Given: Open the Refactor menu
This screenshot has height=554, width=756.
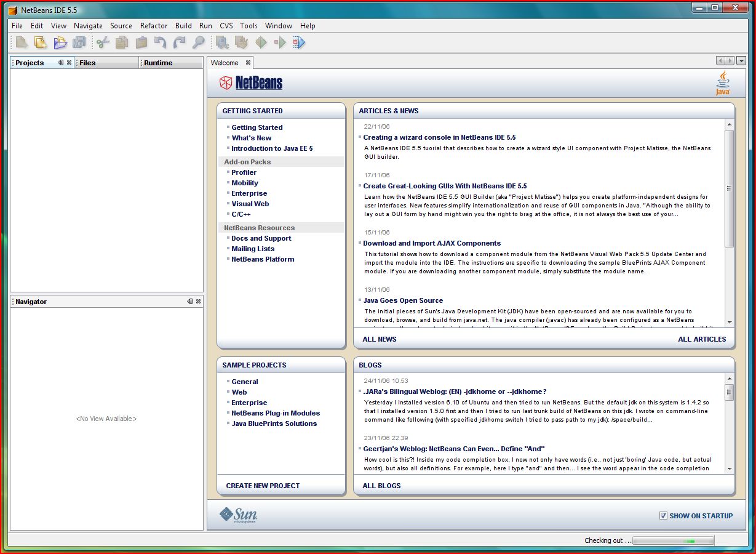Looking at the screenshot, I should (x=154, y=26).
